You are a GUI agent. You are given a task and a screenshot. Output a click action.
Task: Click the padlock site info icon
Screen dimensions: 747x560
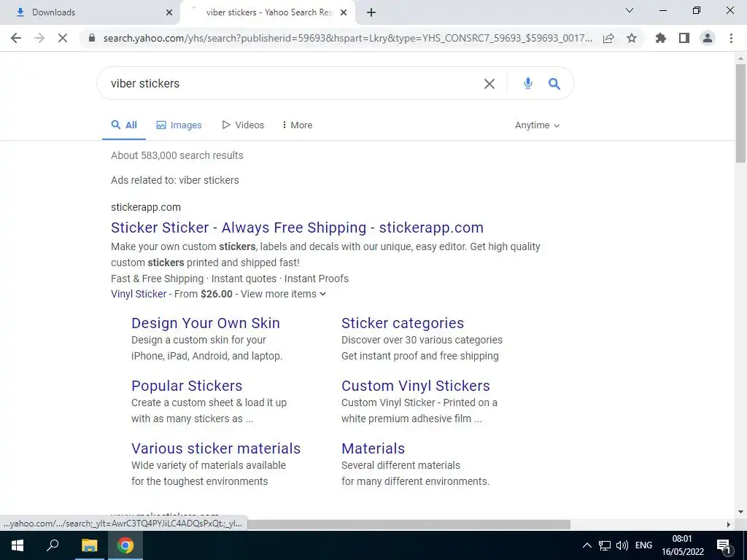point(92,38)
